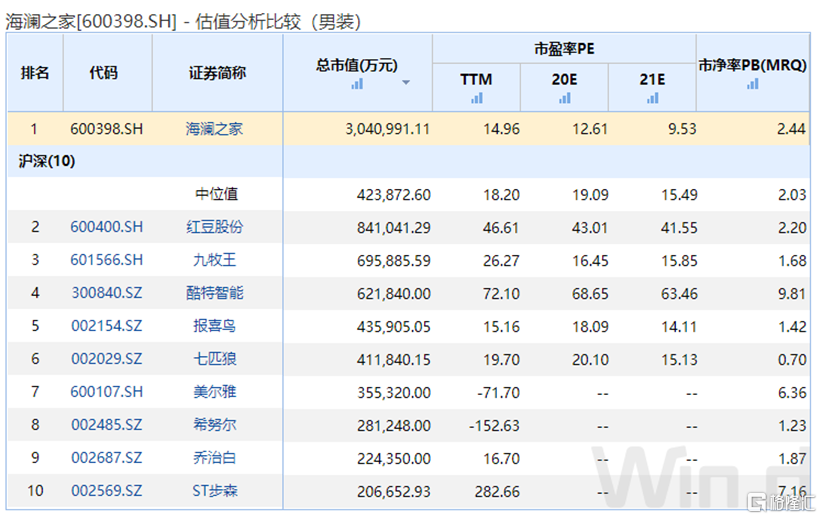Click the TTM column header label
The width and height of the screenshot is (822, 519).
pos(476,80)
